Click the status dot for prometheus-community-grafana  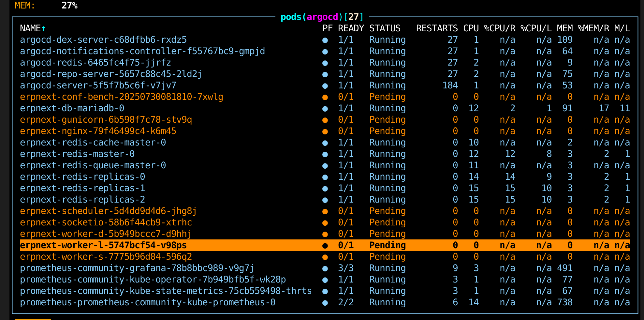(x=325, y=268)
